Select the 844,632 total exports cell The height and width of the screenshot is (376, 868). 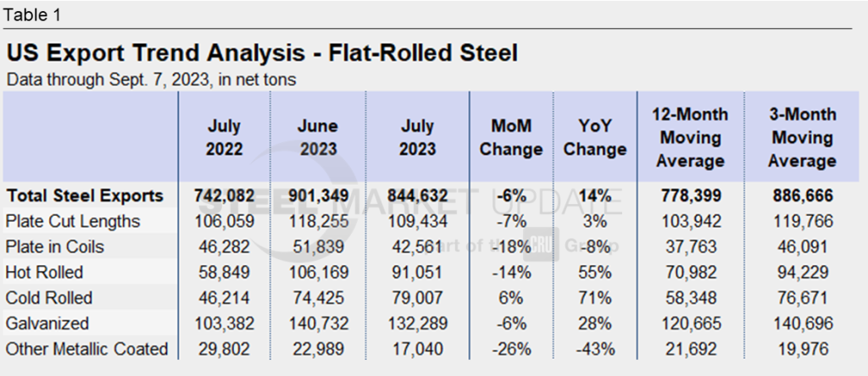point(416,196)
